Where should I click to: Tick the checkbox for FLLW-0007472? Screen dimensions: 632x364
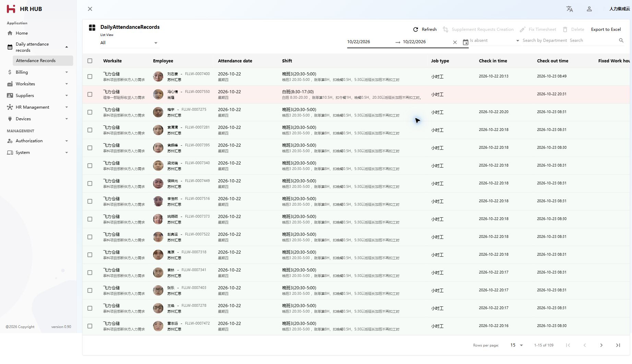point(90,326)
